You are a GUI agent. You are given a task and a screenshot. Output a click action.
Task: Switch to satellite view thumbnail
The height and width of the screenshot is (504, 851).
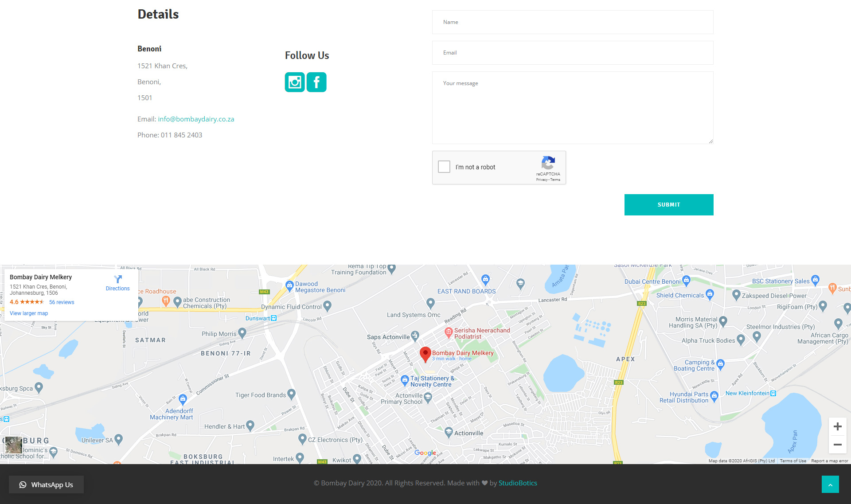(14, 445)
